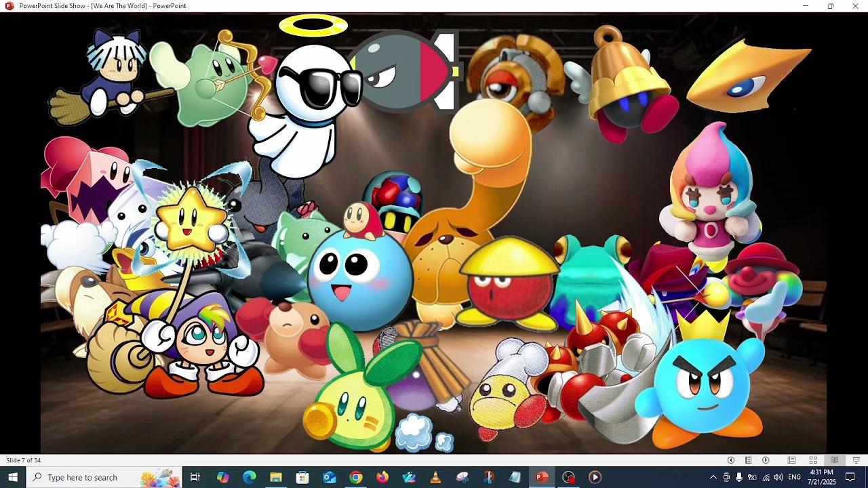Open File Explorer from taskbar

click(x=275, y=477)
